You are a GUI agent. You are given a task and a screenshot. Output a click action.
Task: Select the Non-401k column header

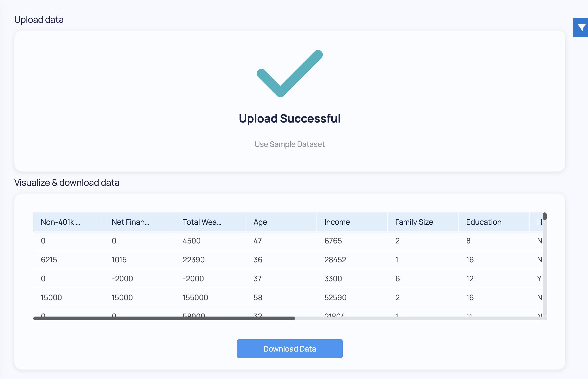click(69, 222)
